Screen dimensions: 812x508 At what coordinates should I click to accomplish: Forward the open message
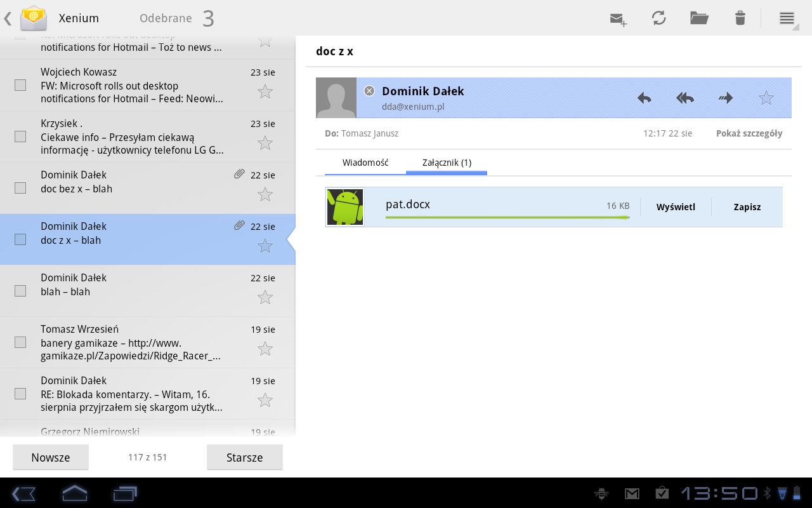(726, 98)
